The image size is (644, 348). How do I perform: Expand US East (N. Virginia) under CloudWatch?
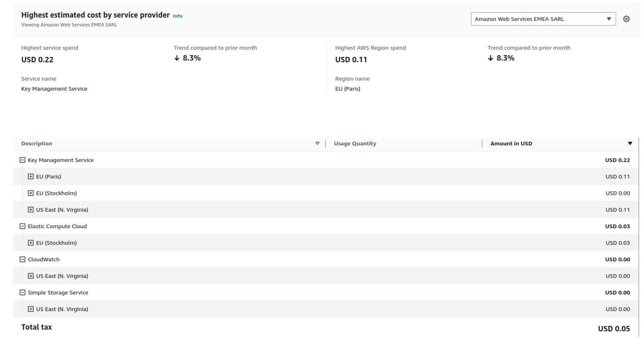point(31,276)
